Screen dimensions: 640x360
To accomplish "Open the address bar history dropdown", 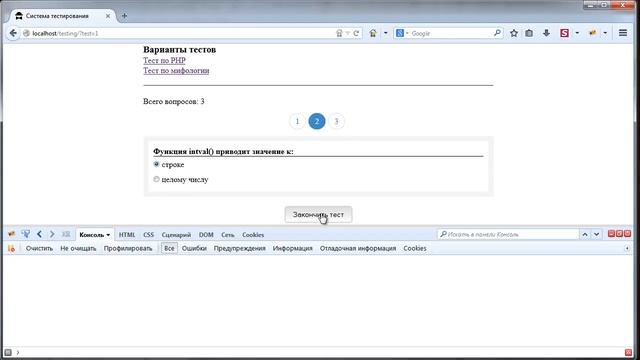I will point(348,33).
